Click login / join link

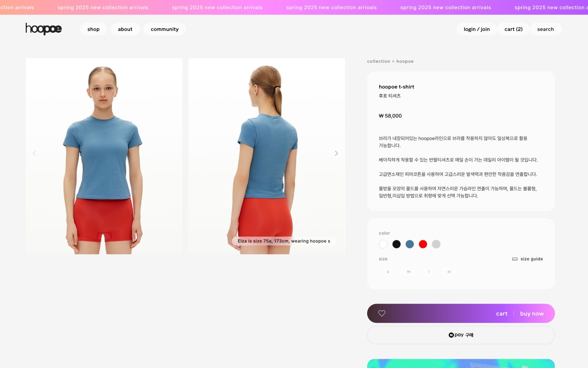pyautogui.click(x=476, y=29)
